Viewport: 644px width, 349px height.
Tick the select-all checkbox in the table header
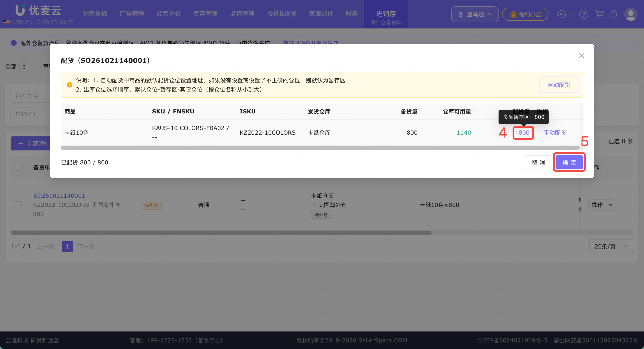pos(18,167)
